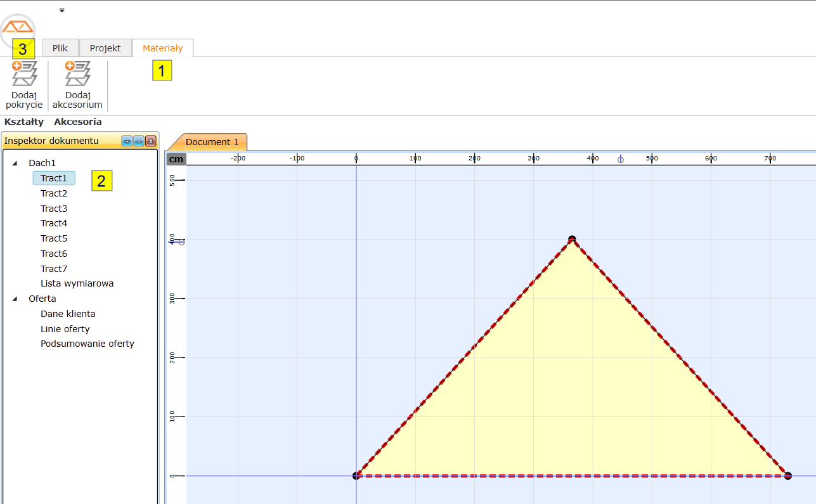816x504 pixels.
Task: Click the Kształty panel header
Action: [x=24, y=122]
